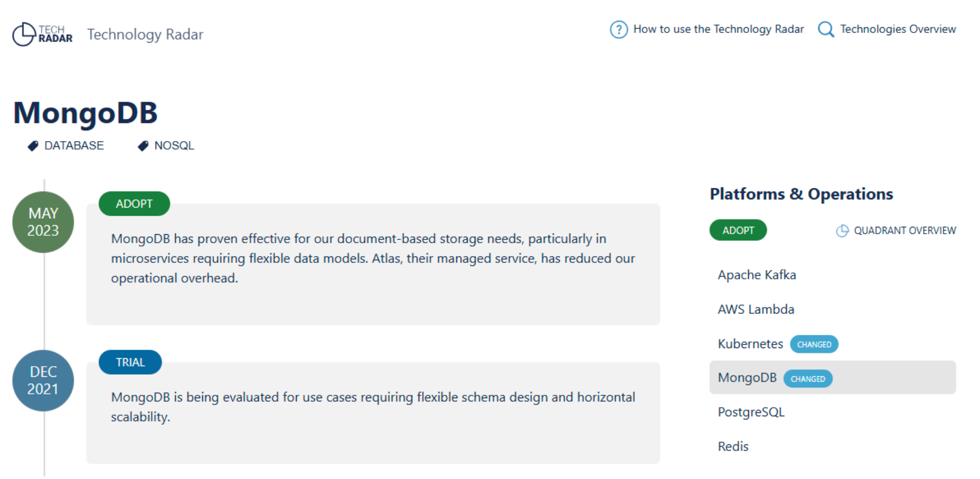Click the MongoDB page heading
Screen dimensions: 980x479
85,113
